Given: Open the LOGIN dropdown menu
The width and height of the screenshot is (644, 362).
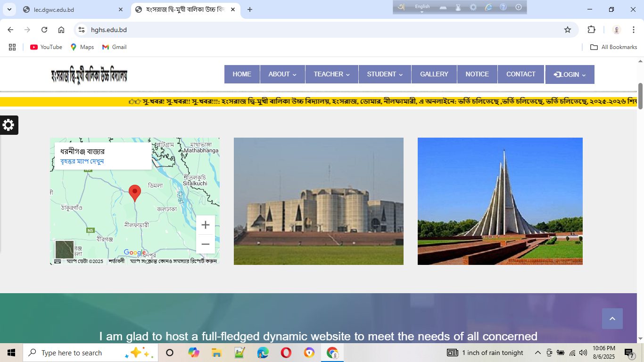Looking at the screenshot, I should [570, 74].
